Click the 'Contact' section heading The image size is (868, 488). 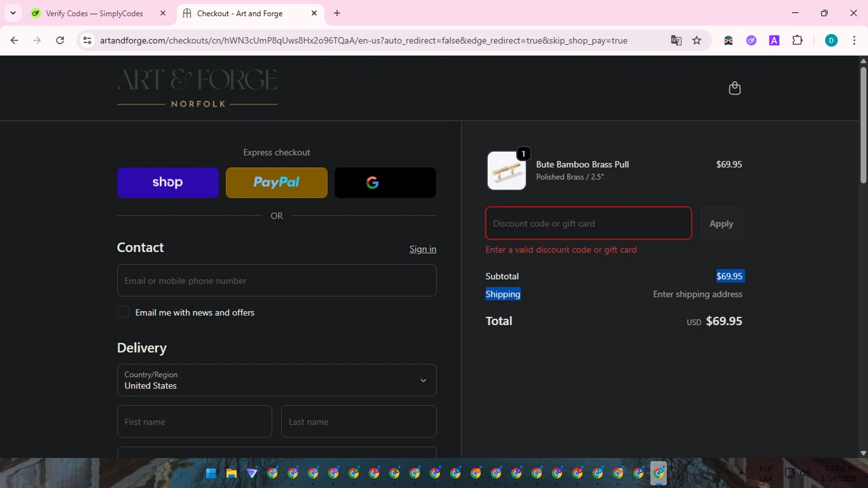[141, 248]
